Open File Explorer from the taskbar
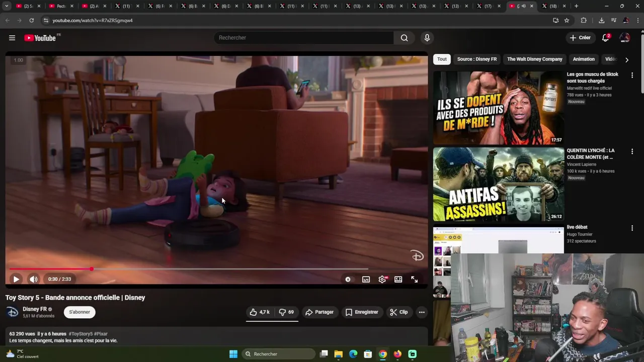Viewport: 644px width, 362px height. coord(339,354)
